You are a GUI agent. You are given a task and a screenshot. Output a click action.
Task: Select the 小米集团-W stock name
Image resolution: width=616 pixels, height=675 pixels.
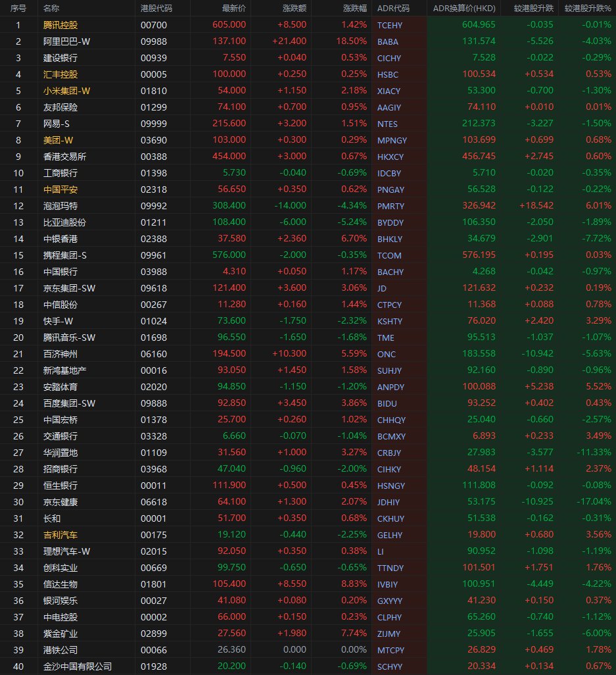point(66,91)
